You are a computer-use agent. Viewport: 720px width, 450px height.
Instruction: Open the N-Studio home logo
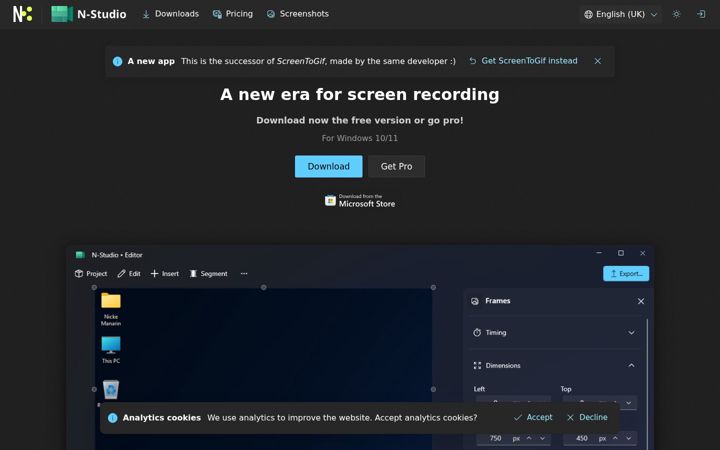click(89, 14)
